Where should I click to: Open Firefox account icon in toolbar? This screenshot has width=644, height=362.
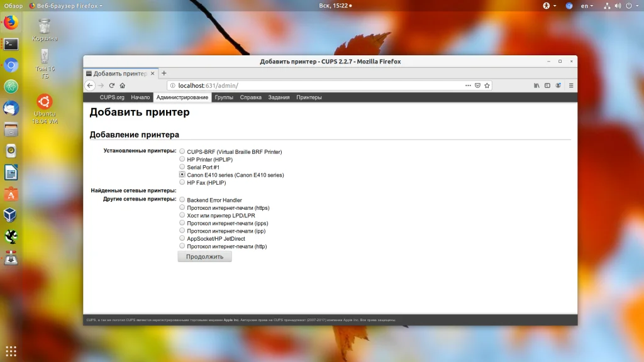pyautogui.click(x=558, y=85)
